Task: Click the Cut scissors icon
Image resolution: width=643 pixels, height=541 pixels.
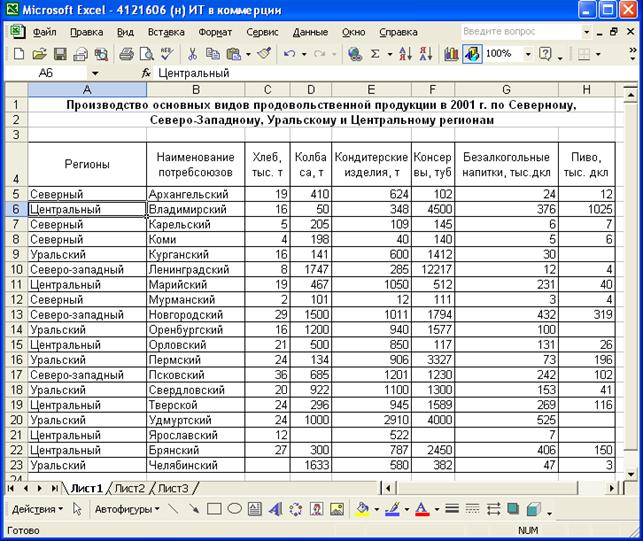Action: [x=190, y=54]
